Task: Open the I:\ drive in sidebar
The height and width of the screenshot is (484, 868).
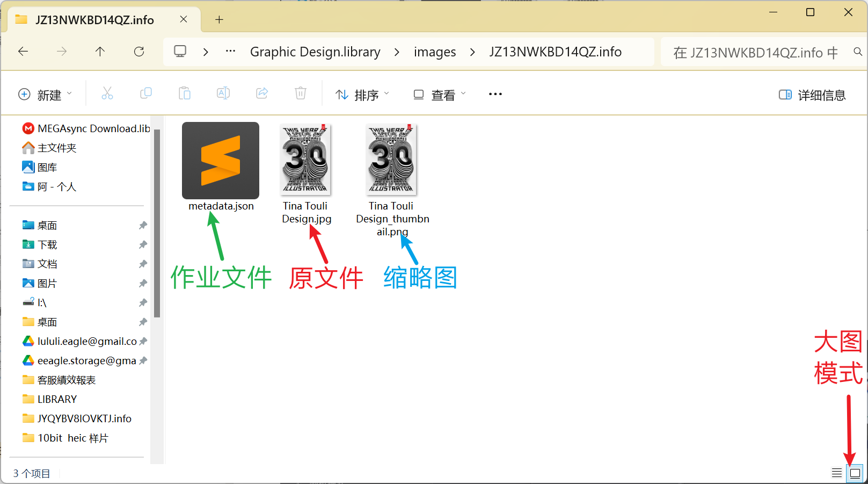Action: (x=34, y=302)
